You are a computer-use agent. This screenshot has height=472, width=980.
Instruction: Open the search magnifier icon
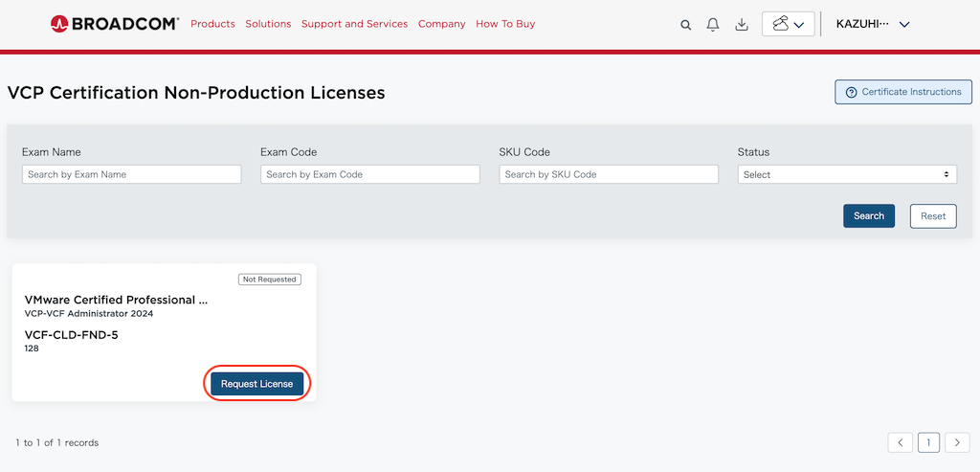coord(685,25)
